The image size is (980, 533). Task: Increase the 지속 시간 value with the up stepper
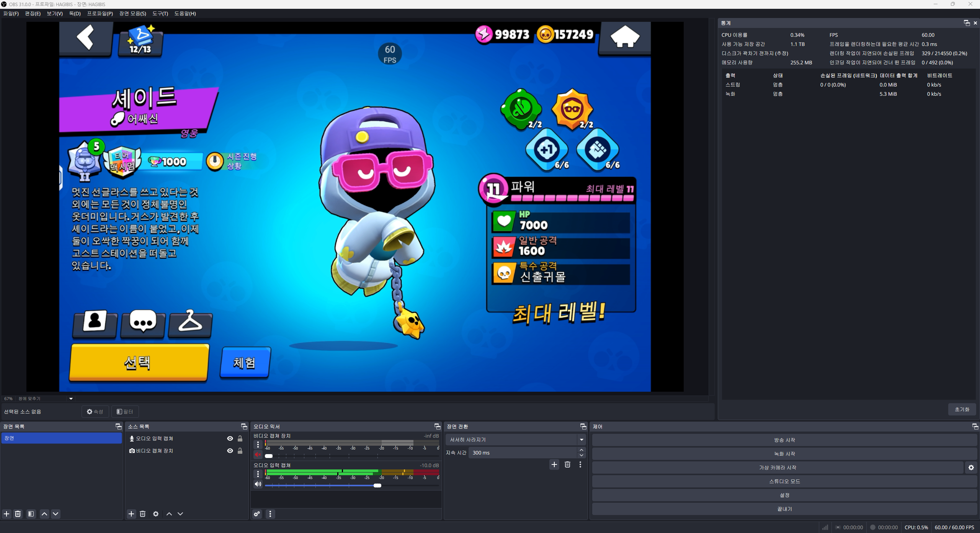coord(581,450)
